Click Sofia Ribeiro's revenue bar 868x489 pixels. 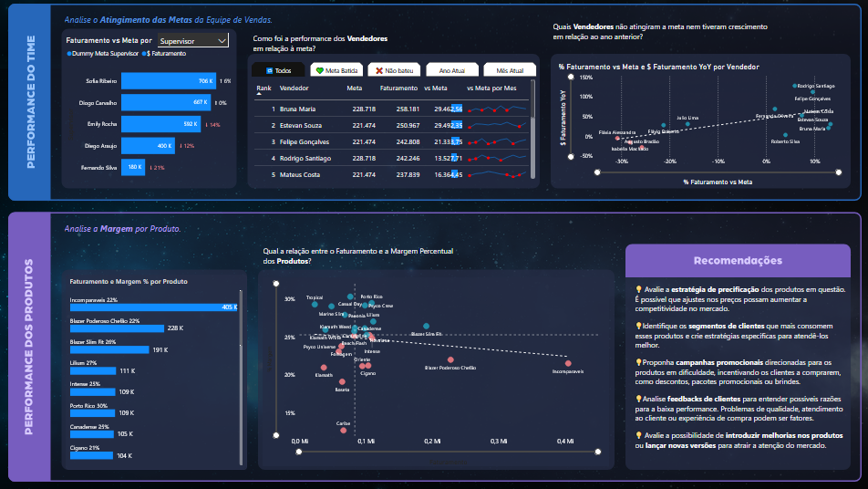168,81
